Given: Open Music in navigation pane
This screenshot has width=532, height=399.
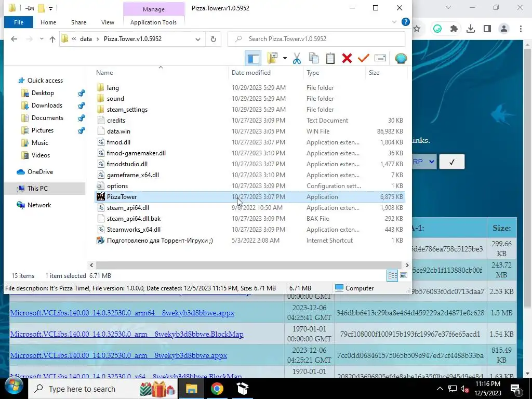Looking at the screenshot, I should 39,143.
